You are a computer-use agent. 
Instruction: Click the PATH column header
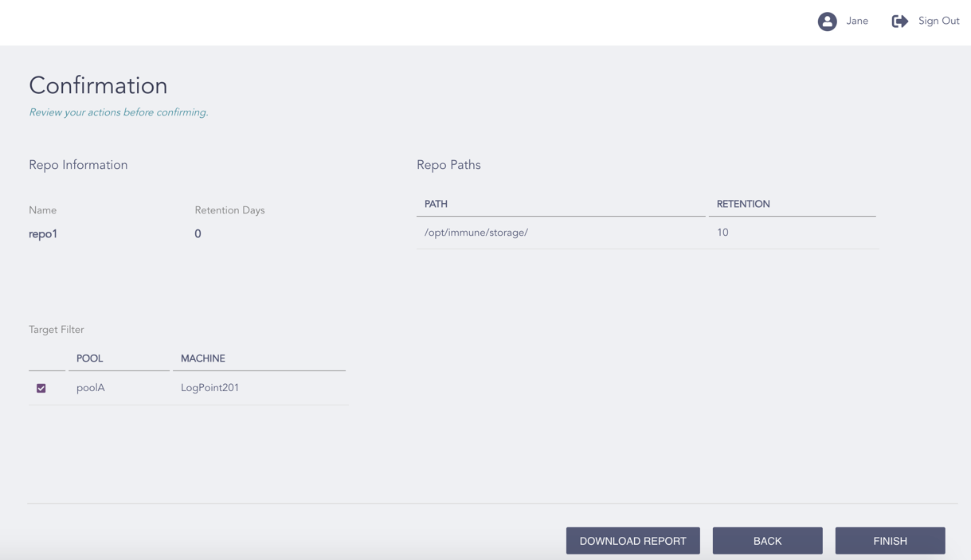[436, 204]
